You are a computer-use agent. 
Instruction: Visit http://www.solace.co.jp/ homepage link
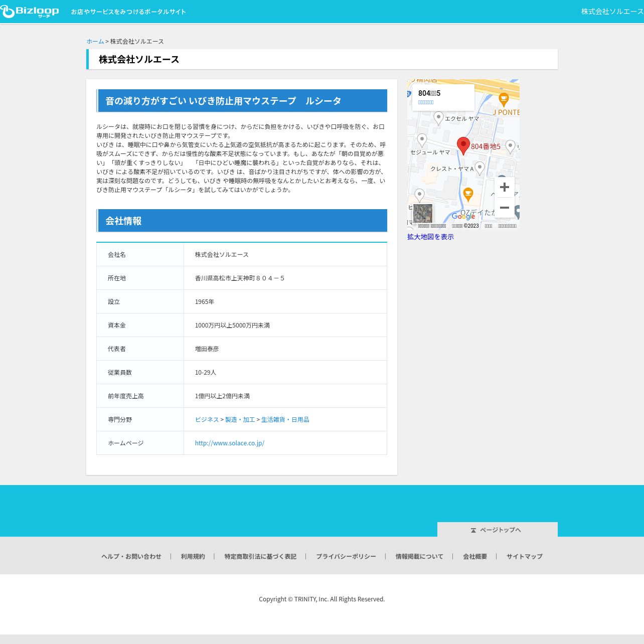[x=230, y=443]
